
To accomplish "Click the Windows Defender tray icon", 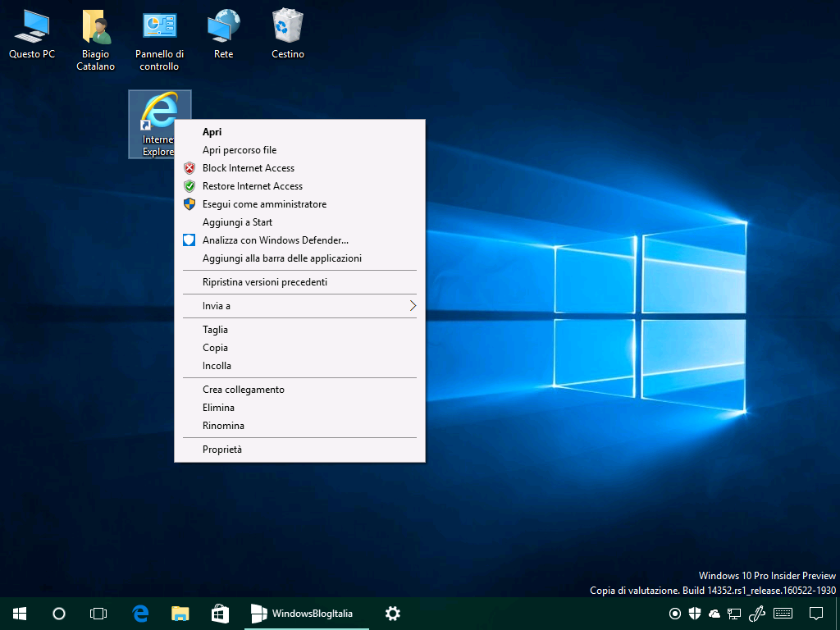I will tap(695, 614).
